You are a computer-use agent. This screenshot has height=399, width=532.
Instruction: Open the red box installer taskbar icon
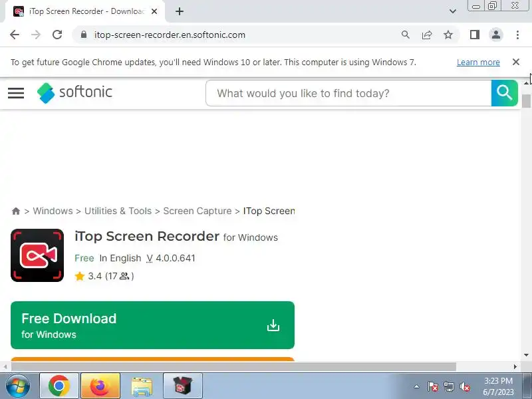[183, 386]
